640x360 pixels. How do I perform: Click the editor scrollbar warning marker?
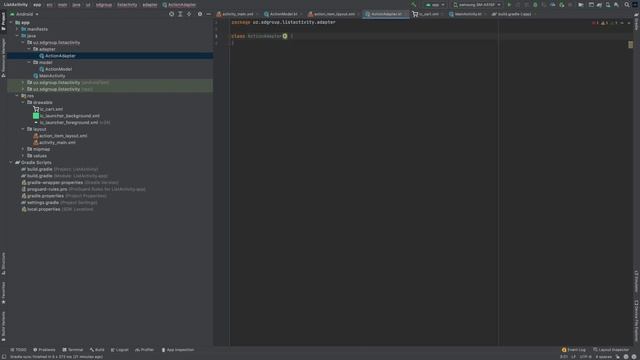630,44
